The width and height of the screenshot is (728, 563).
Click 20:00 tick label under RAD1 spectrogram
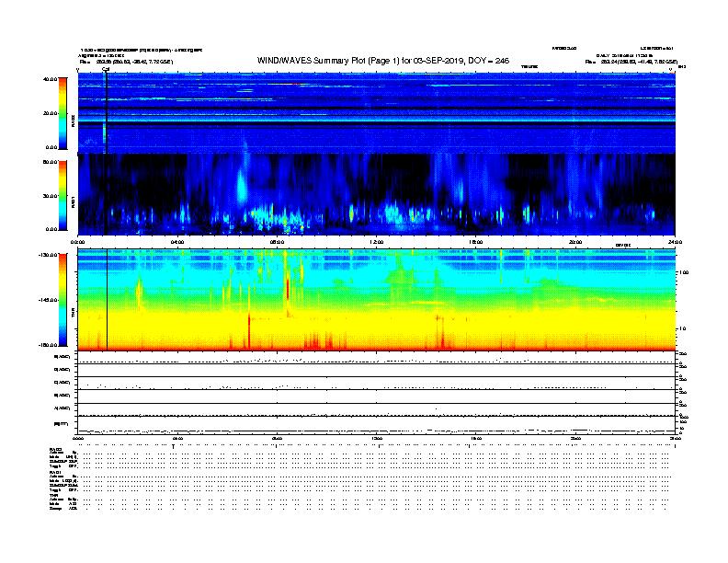[x=575, y=242]
